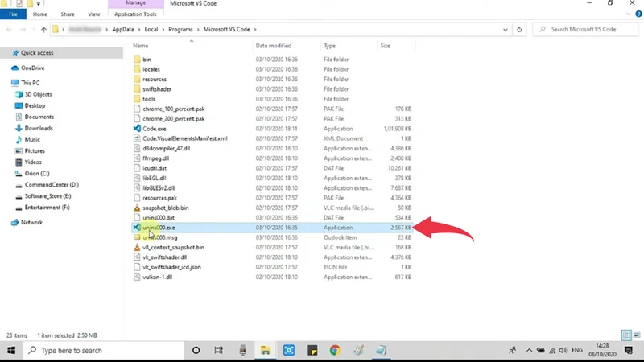This screenshot has height=362, width=644.
Task: Open Software_Store (E:) drive
Action: tap(47, 195)
